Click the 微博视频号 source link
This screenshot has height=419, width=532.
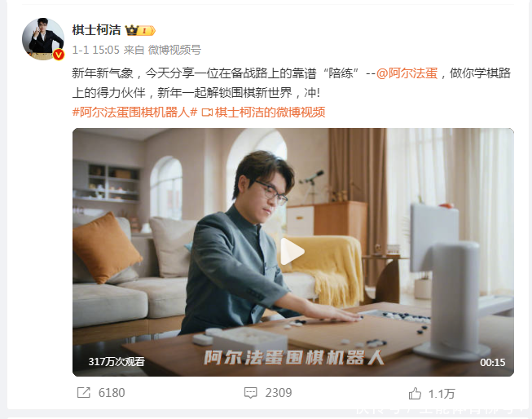[174, 50]
